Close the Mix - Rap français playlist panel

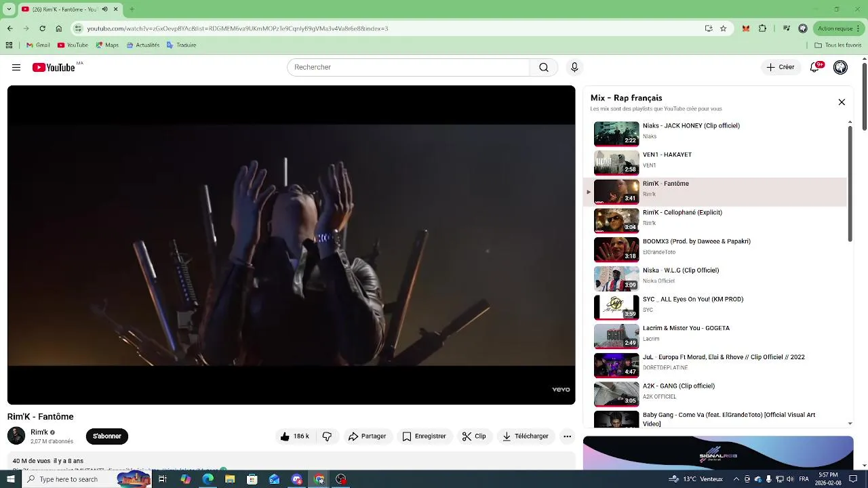point(842,102)
